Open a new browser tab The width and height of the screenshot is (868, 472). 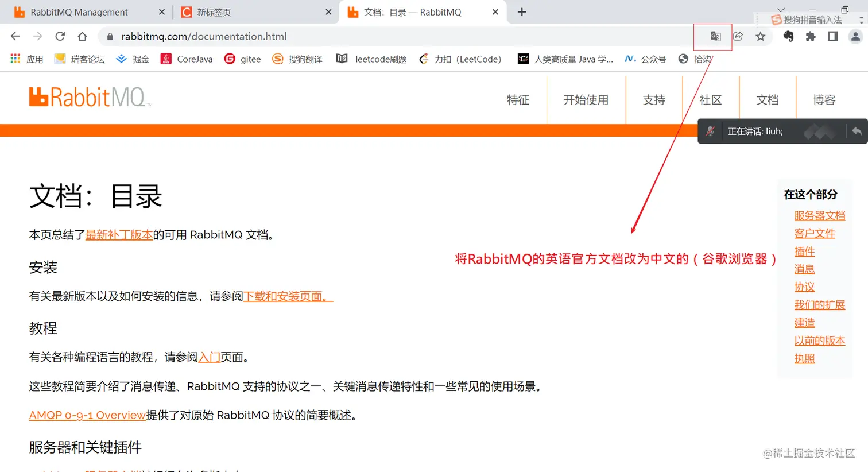(522, 12)
